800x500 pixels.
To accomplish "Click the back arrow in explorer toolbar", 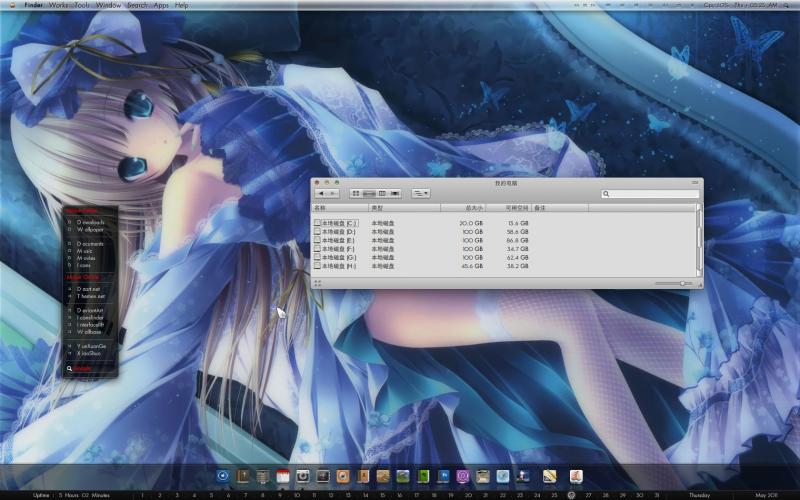I will pyautogui.click(x=321, y=193).
